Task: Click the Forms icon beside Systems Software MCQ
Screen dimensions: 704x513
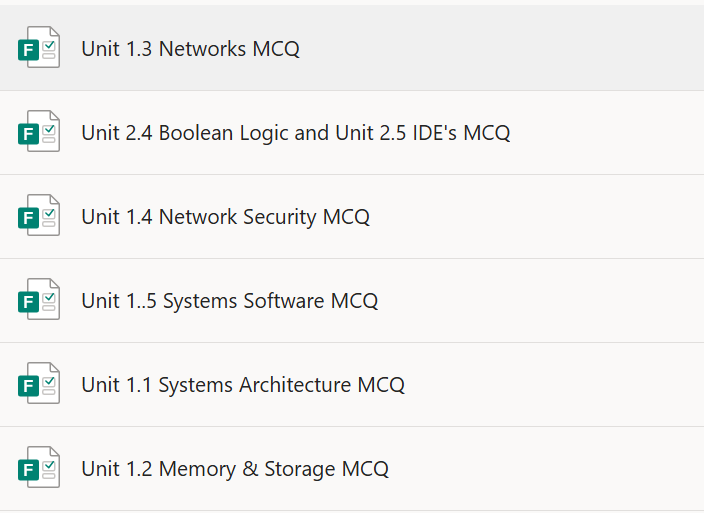Action: 39,300
